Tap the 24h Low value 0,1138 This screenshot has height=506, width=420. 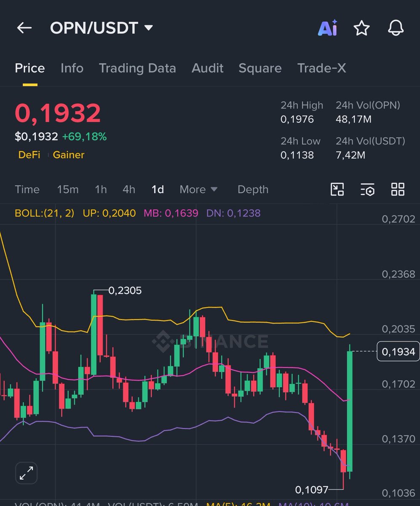297,155
